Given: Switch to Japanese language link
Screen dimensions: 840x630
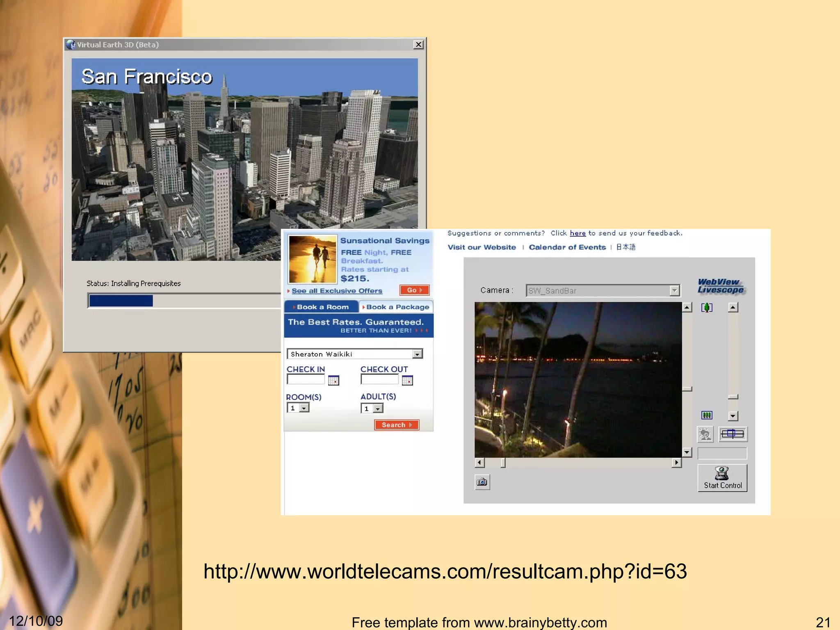Looking at the screenshot, I should [625, 247].
